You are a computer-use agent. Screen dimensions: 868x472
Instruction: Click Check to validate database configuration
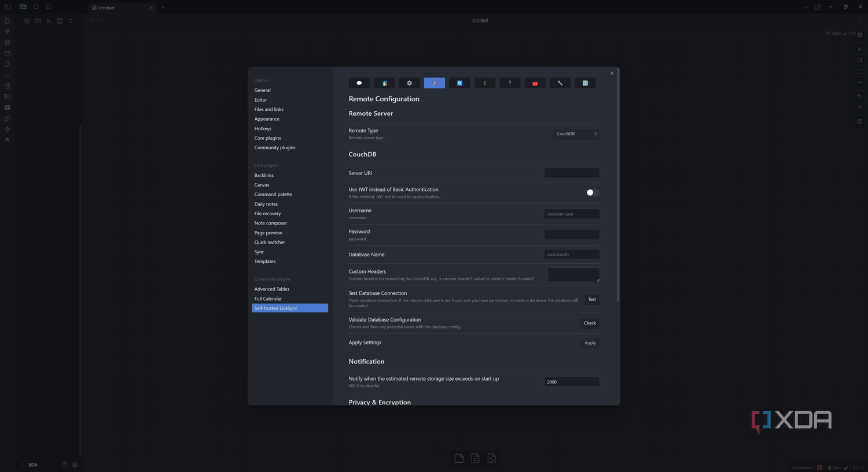click(590, 323)
